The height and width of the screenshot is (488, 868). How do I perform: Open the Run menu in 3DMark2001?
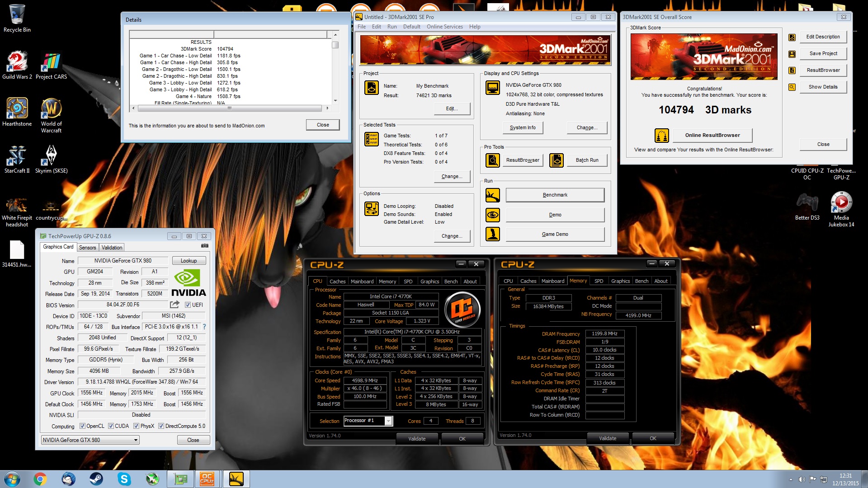click(x=392, y=27)
